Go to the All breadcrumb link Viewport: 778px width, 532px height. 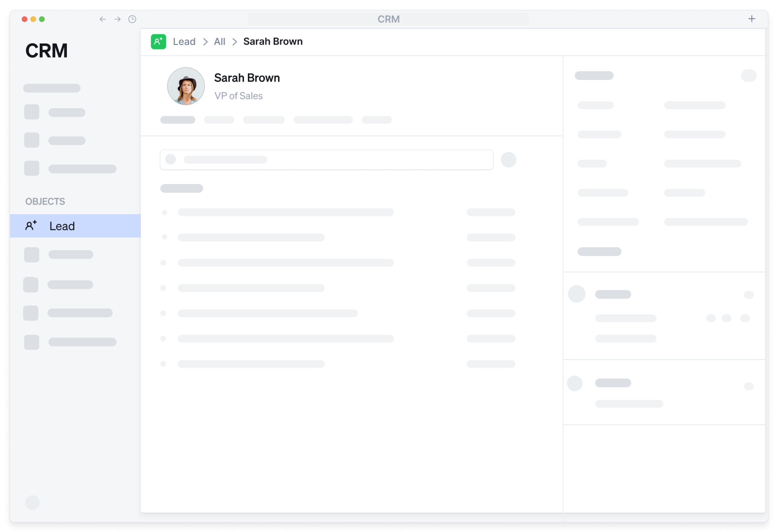point(219,42)
